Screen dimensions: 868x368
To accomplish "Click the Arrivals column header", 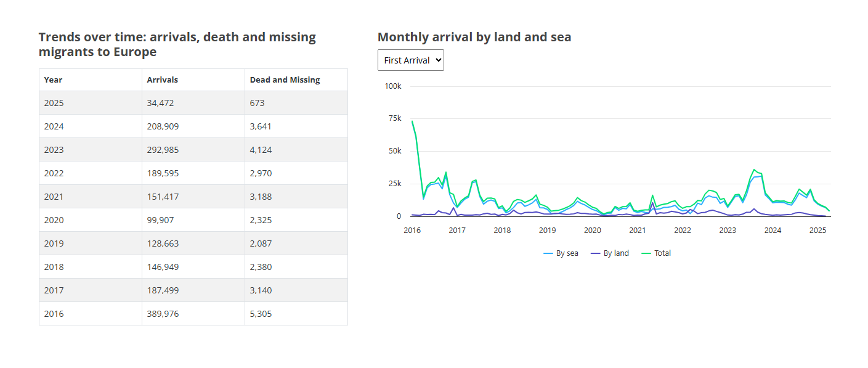I will tap(162, 80).
